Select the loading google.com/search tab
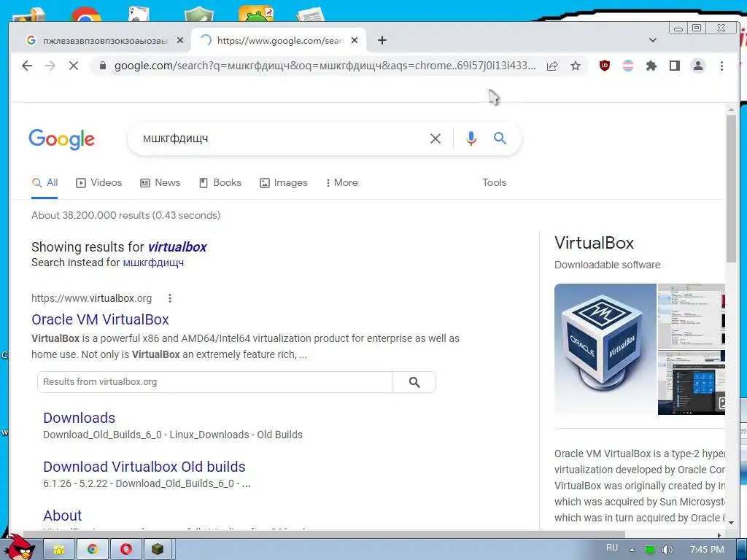Image resolution: width=747 pixels, height=560 pixels. tap(279, 41)
